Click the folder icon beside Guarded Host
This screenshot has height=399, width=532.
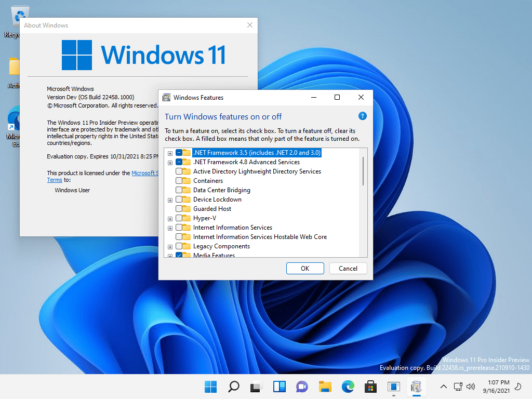coord(187,209)
